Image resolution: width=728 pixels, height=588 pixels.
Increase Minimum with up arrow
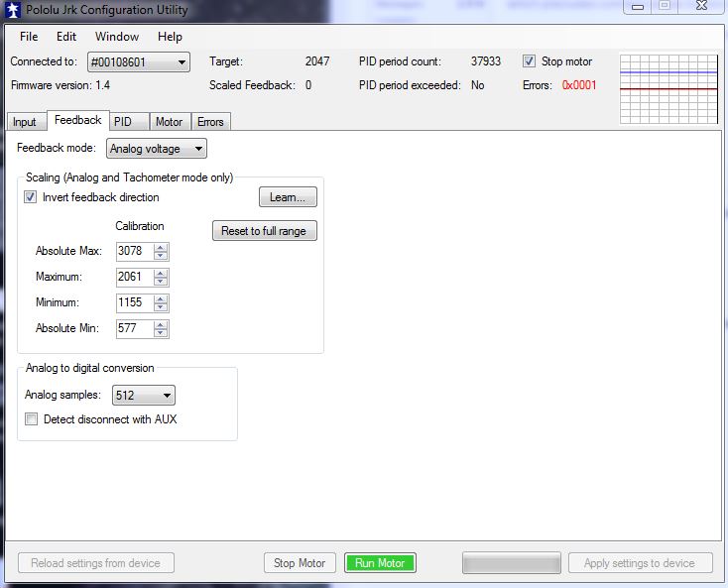coord(161,298)
